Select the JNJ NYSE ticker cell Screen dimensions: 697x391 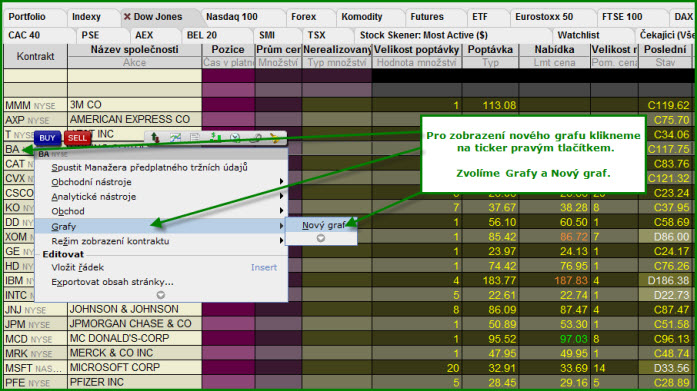tap(36, 310)
